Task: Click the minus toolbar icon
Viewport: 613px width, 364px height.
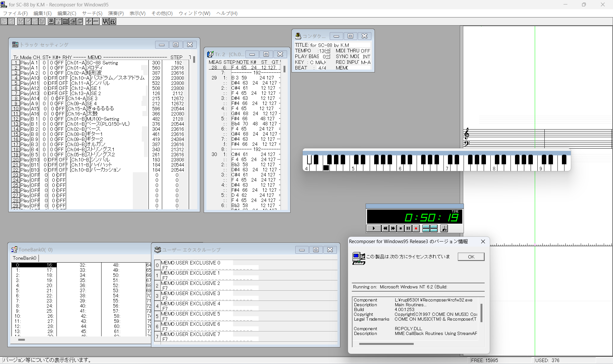Action: 96,21
